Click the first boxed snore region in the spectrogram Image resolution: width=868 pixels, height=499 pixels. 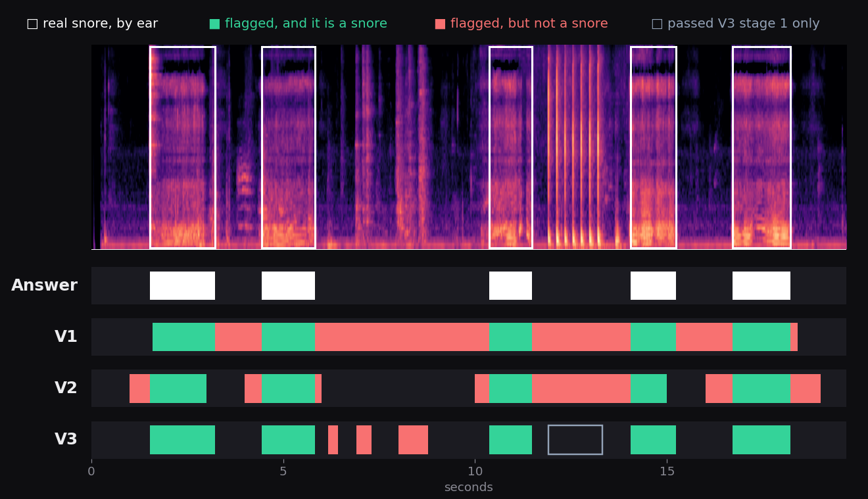point(182,147)
